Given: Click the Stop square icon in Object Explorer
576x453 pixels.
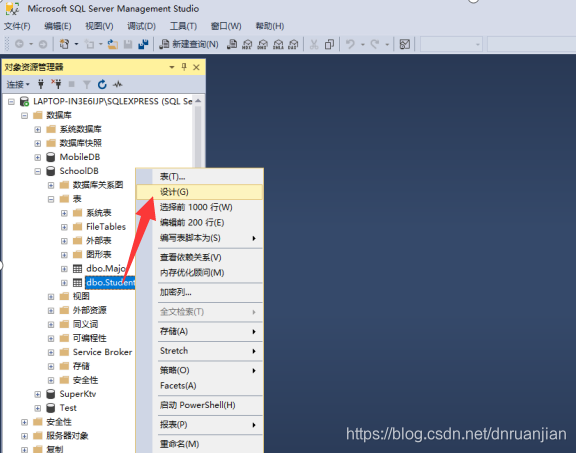Looking at the screenshot, I should [72, 85].
